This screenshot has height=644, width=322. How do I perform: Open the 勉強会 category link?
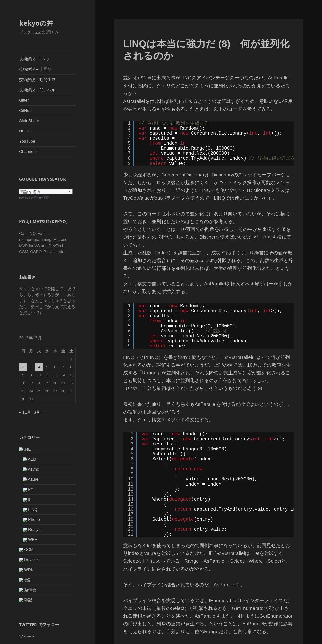click(30, 590)
